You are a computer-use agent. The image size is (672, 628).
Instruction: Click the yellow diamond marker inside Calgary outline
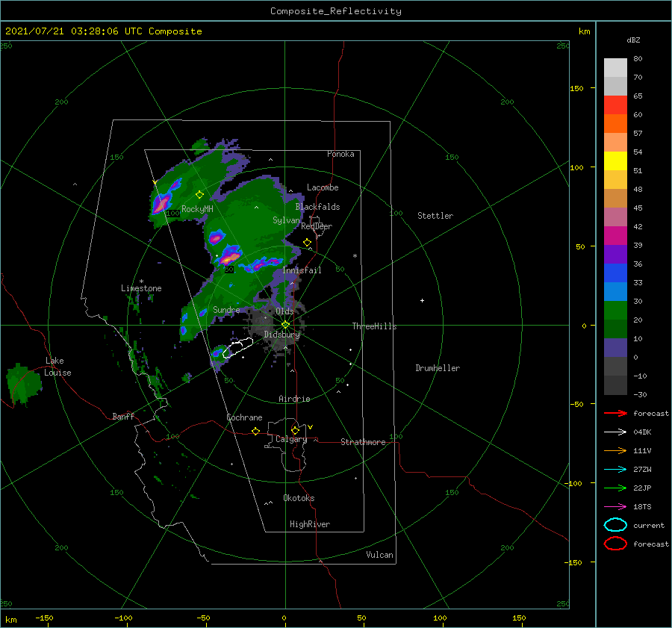[x=295, y=430]
